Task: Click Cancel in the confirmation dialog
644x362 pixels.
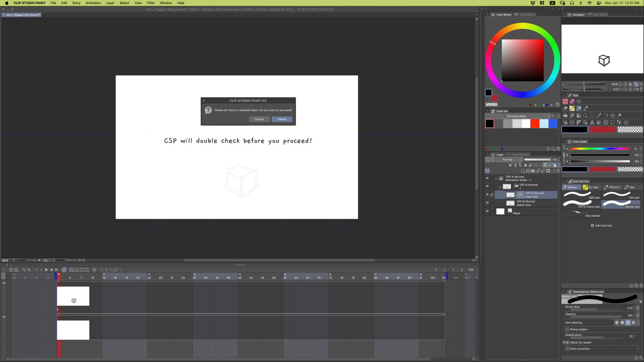Action: 259,119
